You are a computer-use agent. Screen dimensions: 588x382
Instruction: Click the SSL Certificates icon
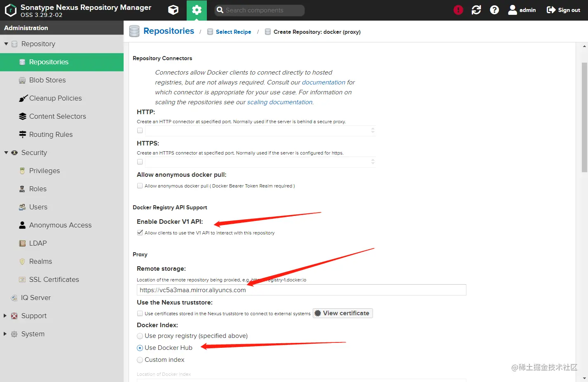(22, 279)
